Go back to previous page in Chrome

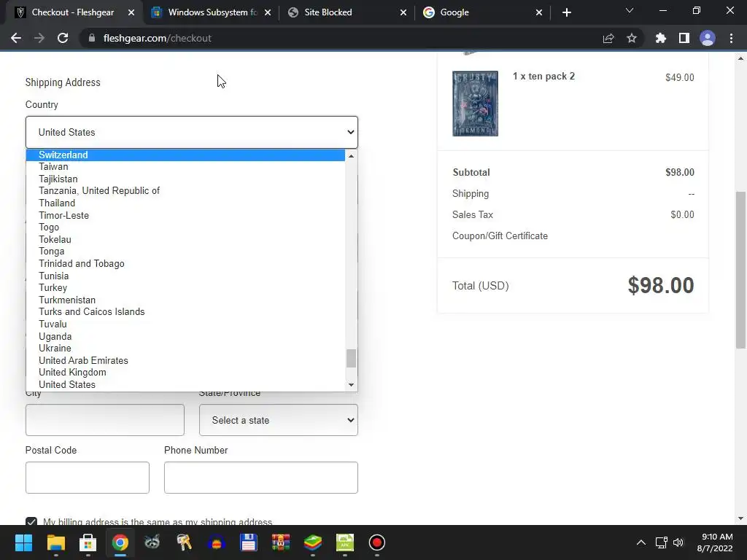click(x=16, y=38)
